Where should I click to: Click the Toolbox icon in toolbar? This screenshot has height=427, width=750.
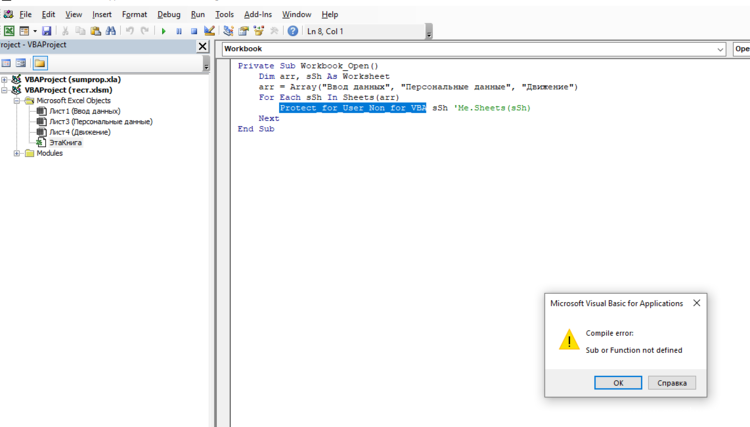point(274,31)
